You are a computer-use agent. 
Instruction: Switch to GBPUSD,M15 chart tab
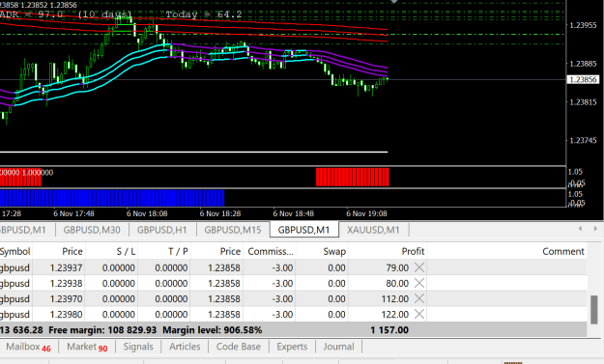click(x=233, y=230)
